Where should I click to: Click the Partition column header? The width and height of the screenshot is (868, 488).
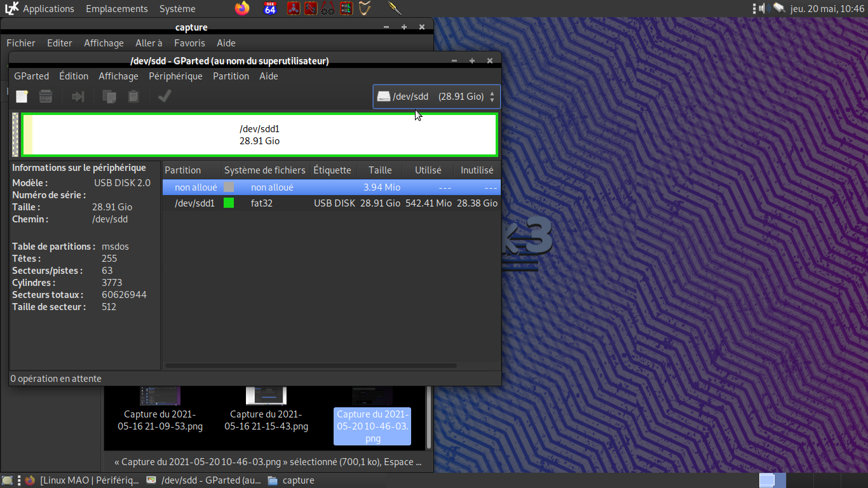point(192,170)
